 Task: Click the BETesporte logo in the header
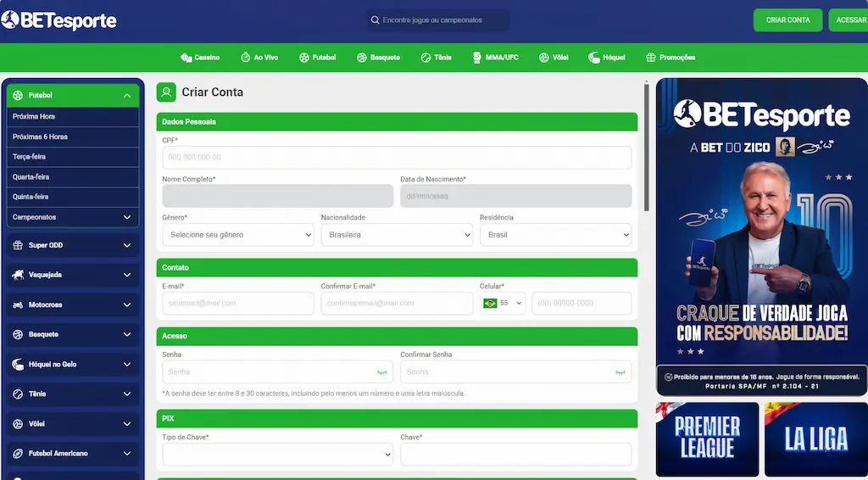tap(58, 20)
